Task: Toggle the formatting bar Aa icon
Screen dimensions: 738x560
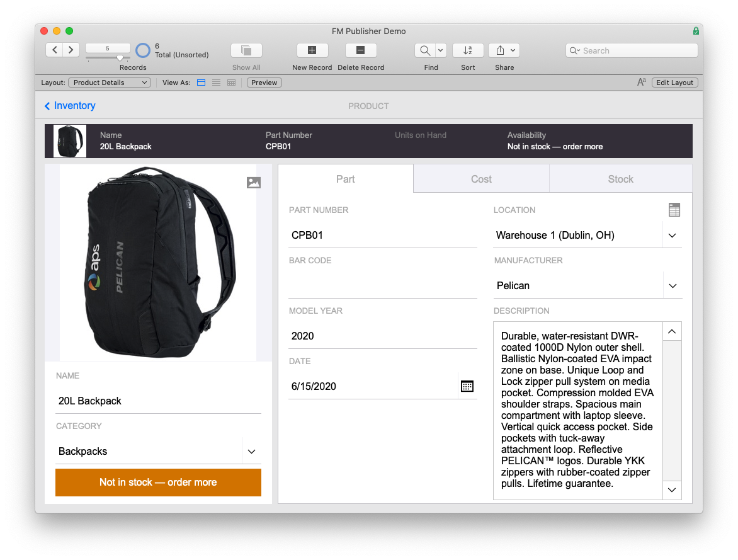Action: pos(641,83)
